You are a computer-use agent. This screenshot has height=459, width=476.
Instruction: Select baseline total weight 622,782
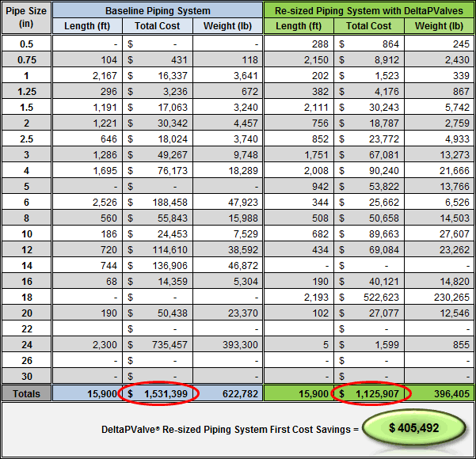240,394
